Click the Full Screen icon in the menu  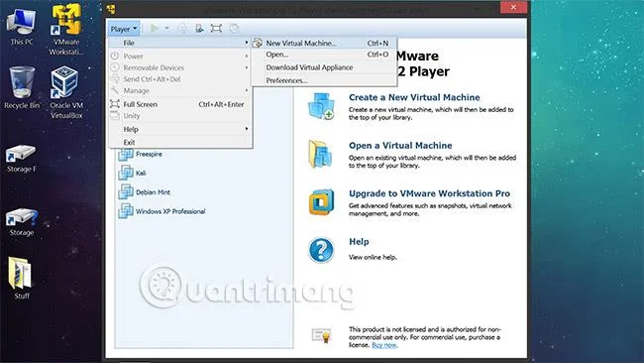[115, 104]
